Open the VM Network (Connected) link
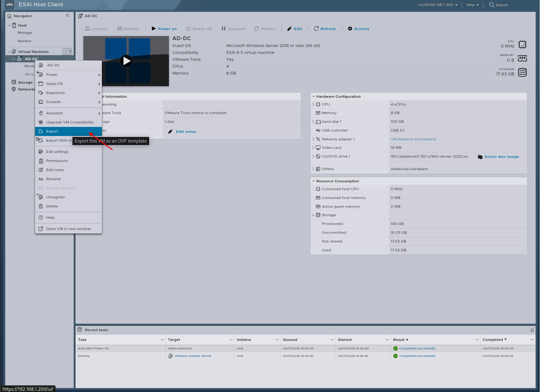This screenshot has height=392, width=540. 413,139
